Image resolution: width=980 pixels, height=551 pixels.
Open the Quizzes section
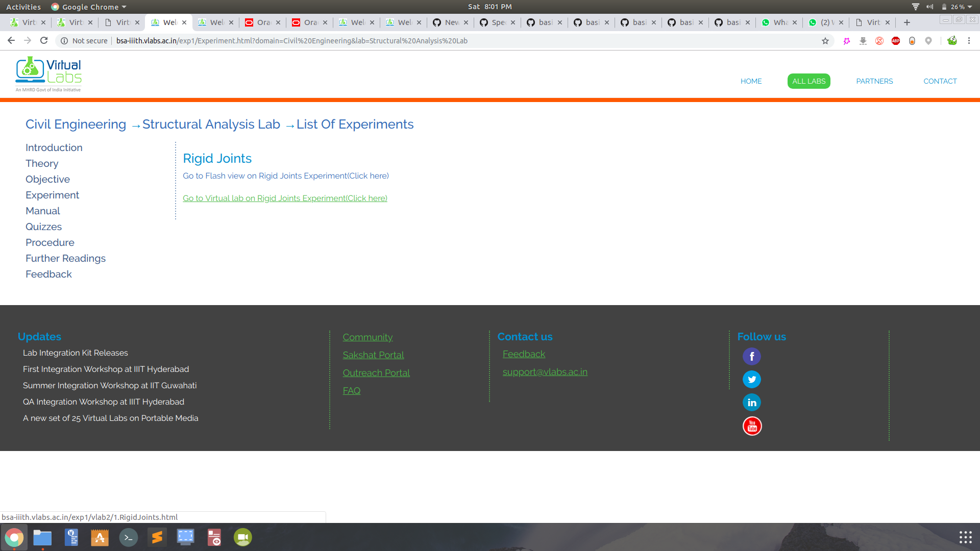(x=43, y=227)
